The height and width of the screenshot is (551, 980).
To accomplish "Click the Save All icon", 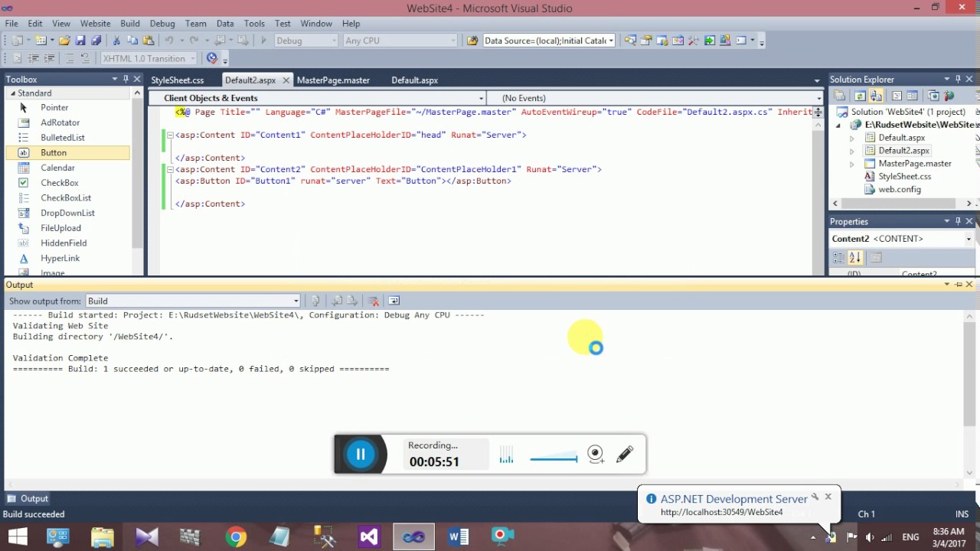I will click(x=96, y=41).
